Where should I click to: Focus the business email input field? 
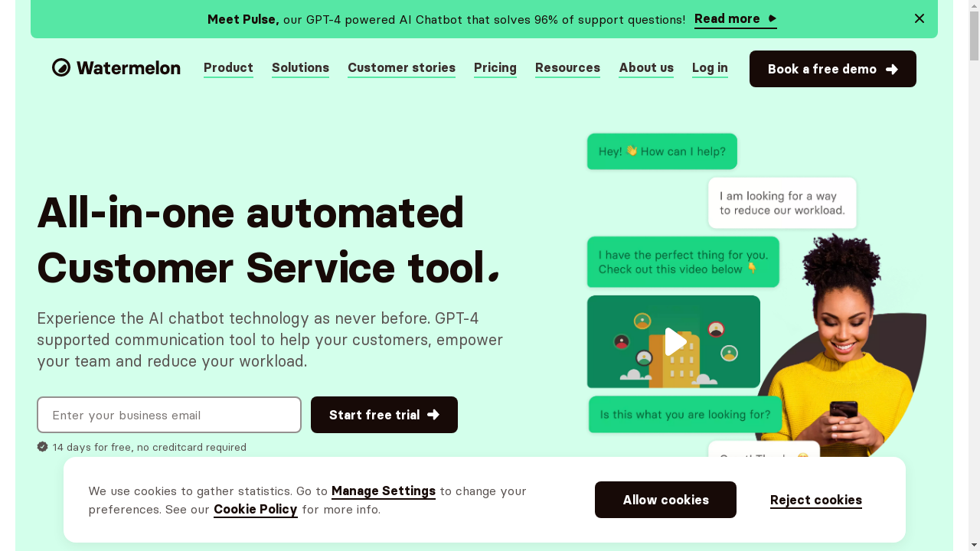tap(169, 415)
